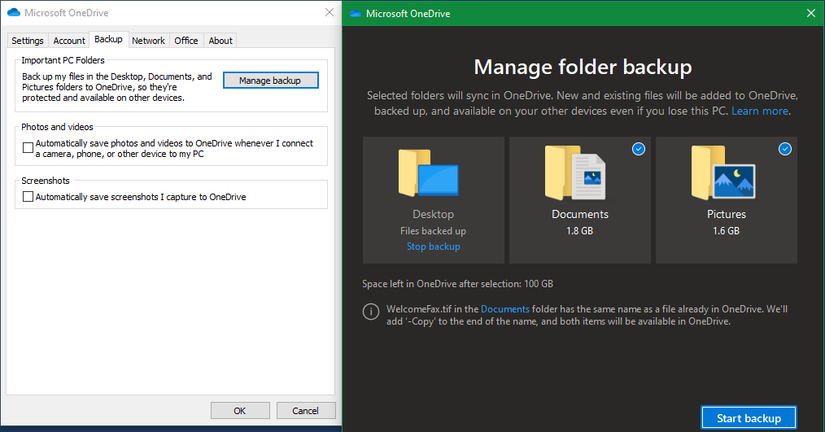Click the 'Photos and videos' group label

pos(57,127)
